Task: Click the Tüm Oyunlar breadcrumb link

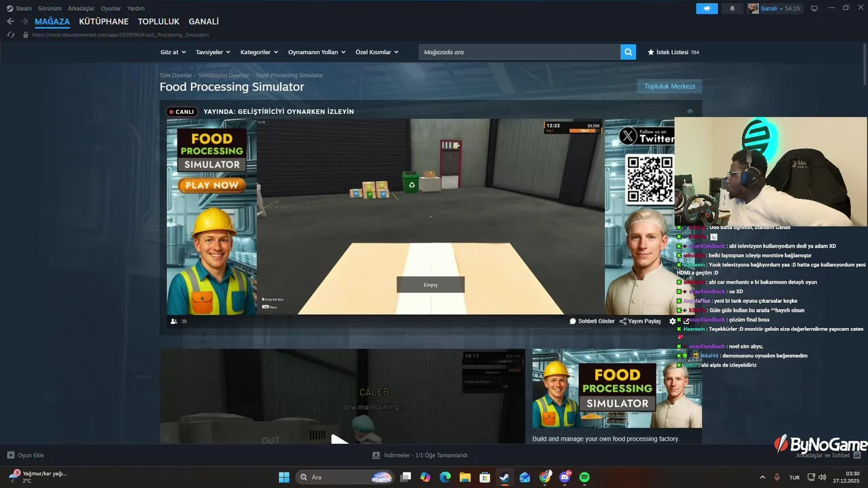Action: (x=176, y=75)
